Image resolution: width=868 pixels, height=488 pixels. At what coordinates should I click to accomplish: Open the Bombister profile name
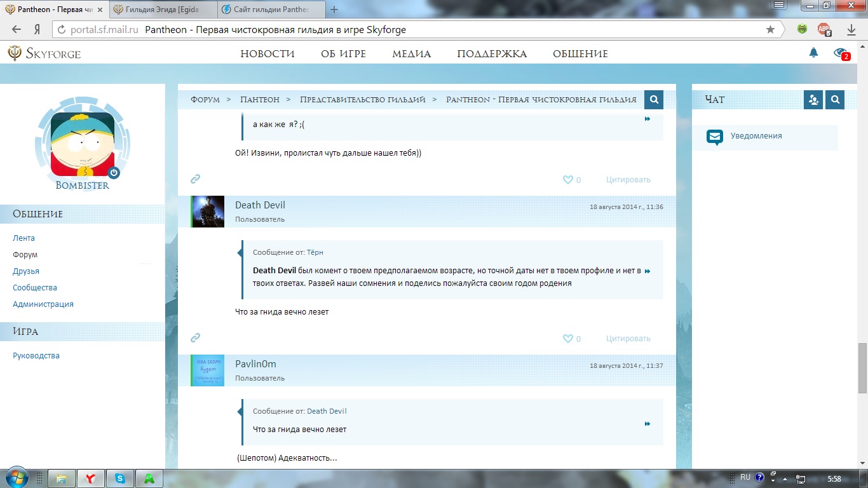coord(83,186)
